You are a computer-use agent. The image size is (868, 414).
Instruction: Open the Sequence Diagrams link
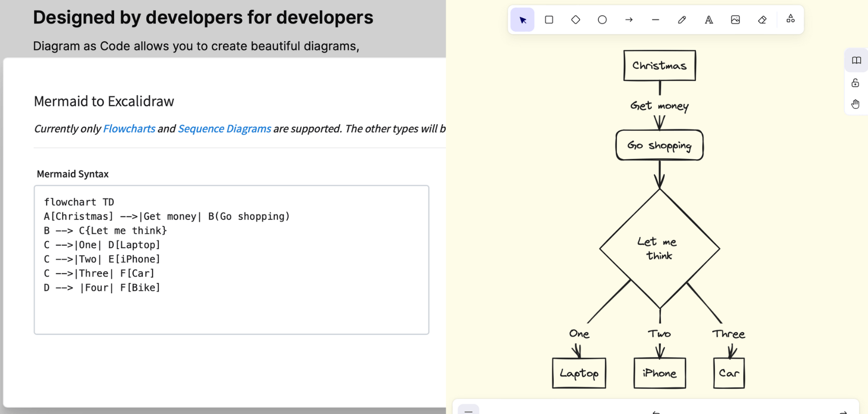pos(224,129)
